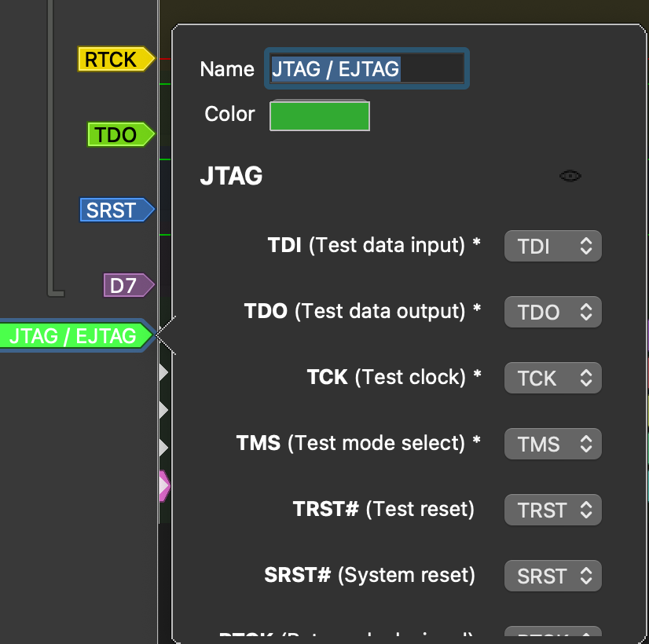
Task: Toggle the JTAG section eye visibility icon
Action: pyautogui.click(x=570, y=176)
